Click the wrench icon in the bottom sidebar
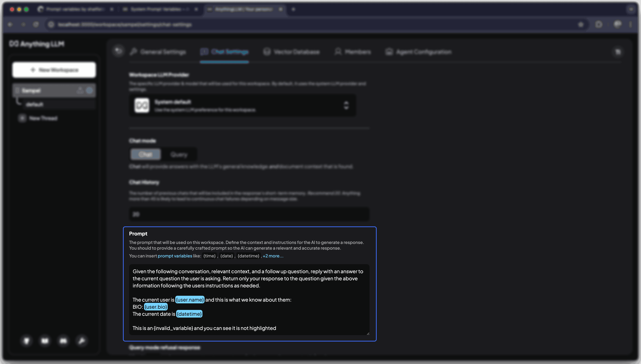The width and height of the screenshot is (641, 364). [82, 341]
